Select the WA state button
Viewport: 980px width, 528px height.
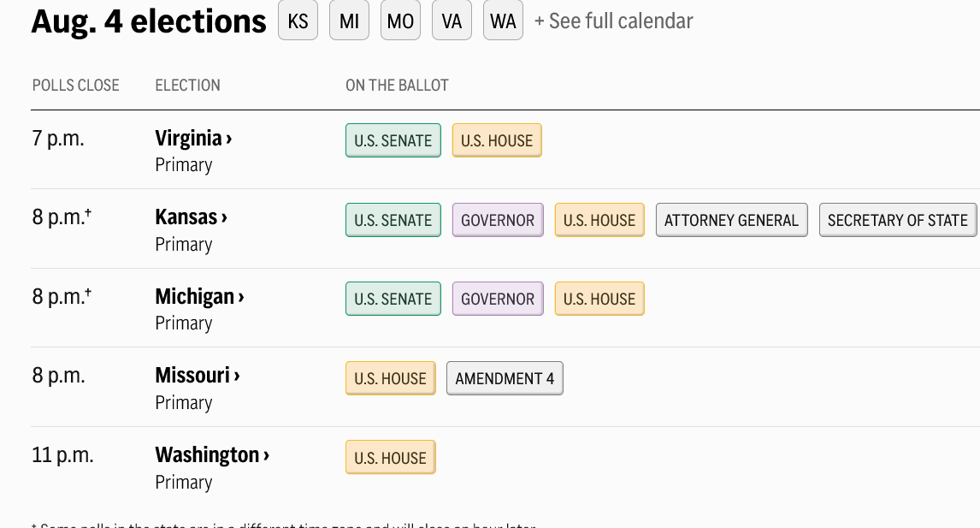pyautogui.click(x=503, y=21)
